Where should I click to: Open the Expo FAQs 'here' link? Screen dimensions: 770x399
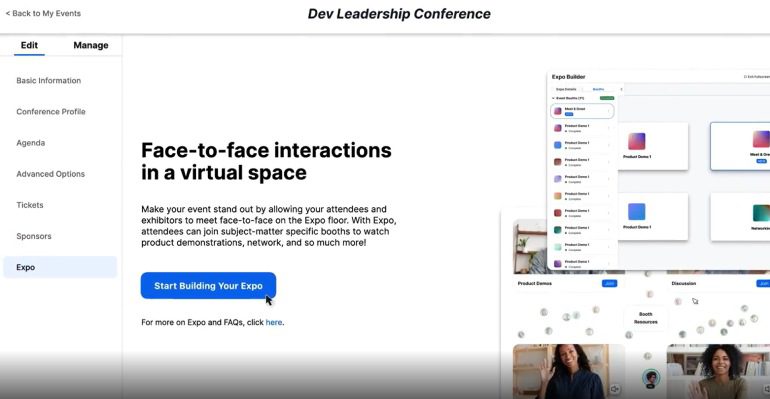click(274, 322)
